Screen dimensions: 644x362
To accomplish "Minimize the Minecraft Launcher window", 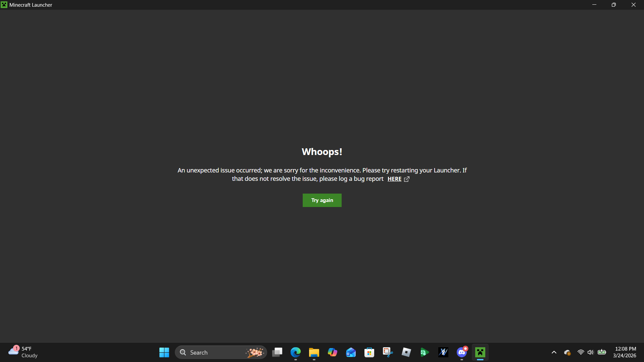I will 594,5.
